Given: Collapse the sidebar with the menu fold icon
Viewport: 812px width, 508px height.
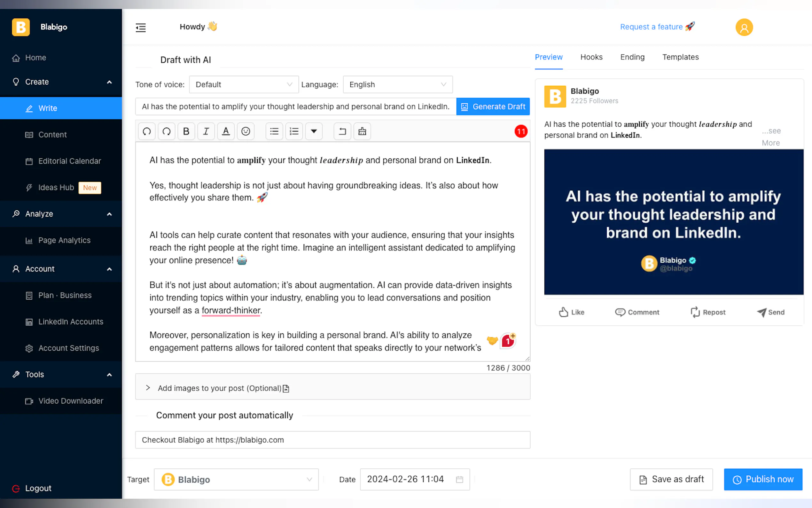Looking at the screenshot, I should [140, 28].
